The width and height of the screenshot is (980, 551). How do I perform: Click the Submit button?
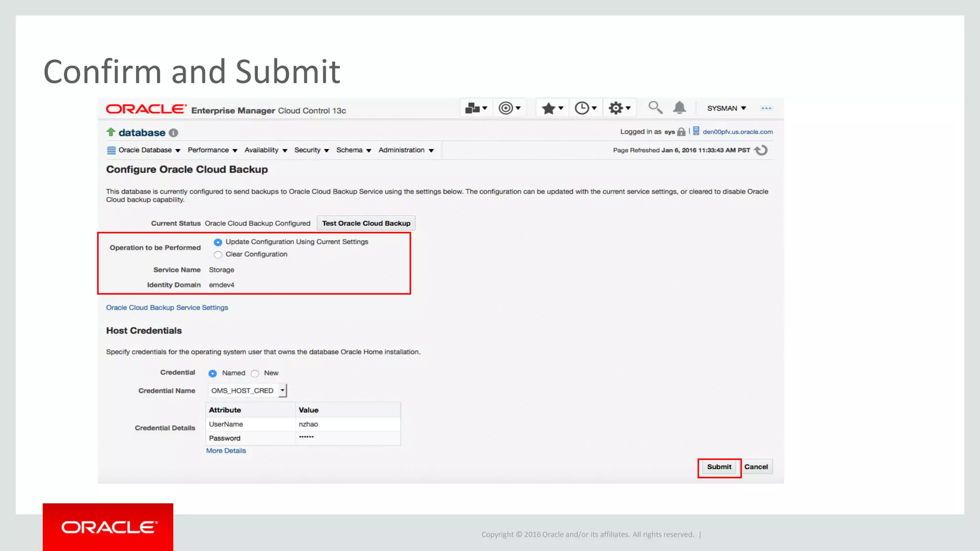(x=719, y=467)
